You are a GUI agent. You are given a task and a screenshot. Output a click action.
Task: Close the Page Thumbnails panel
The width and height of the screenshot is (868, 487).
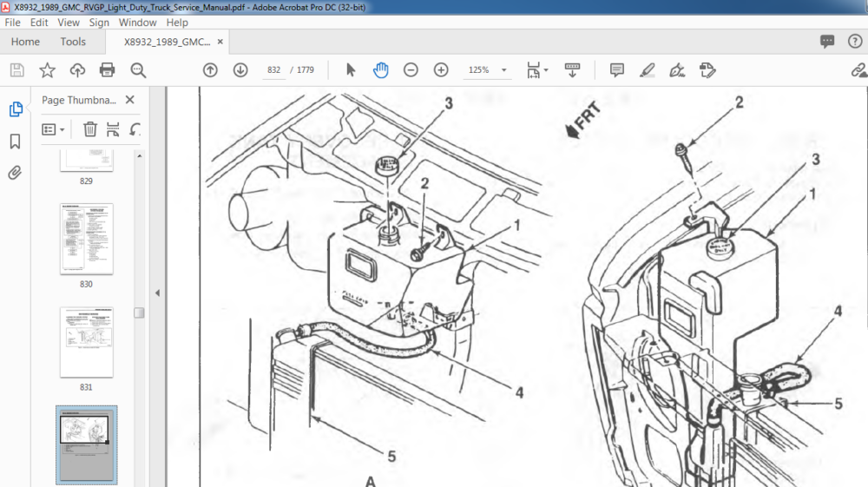click(130, 100)
